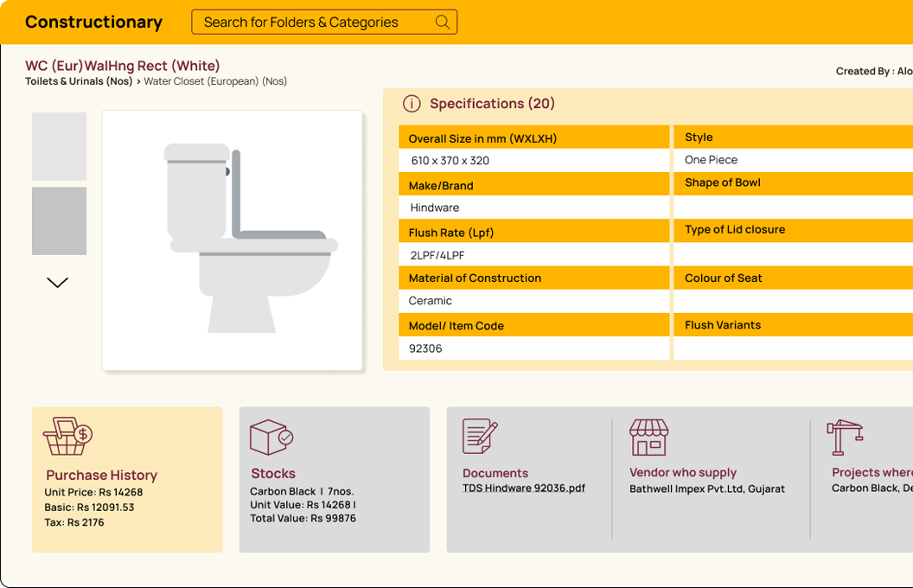Click the Ceramic value
This screenshot has width=913, height=588.
coord(431,300)
